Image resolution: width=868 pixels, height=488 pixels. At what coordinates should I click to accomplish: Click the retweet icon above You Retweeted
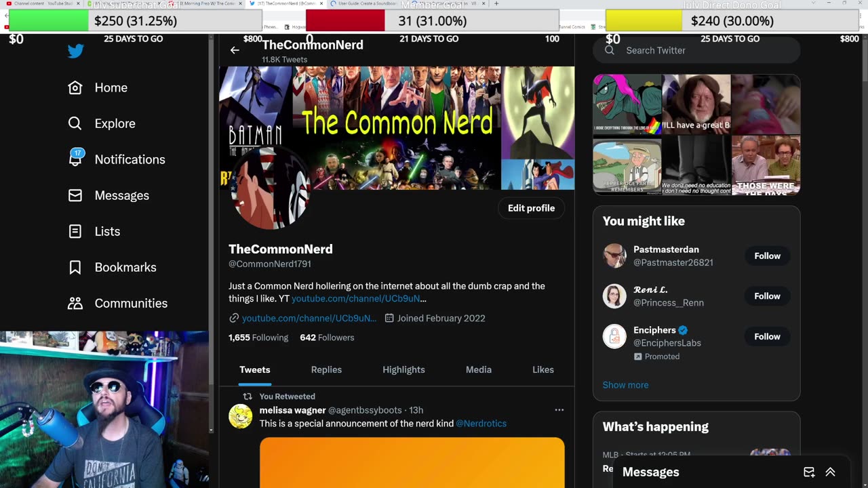(x=248, y=396)
